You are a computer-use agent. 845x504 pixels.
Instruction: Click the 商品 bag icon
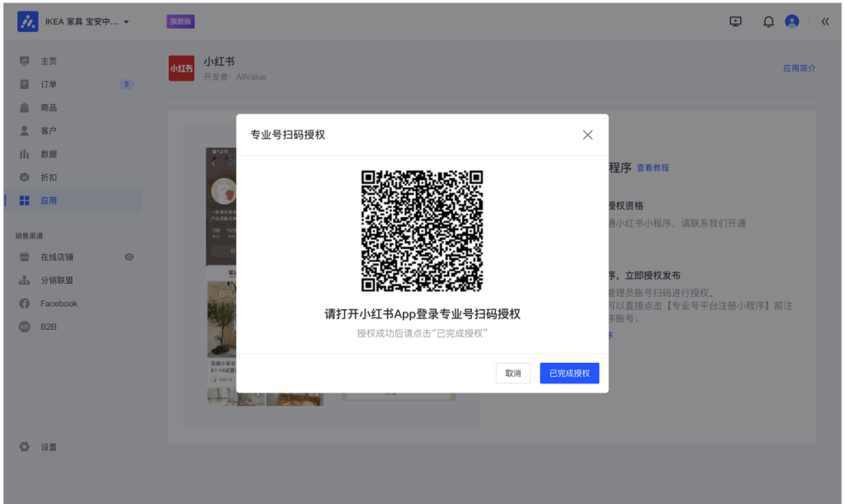tap(24, 107)
